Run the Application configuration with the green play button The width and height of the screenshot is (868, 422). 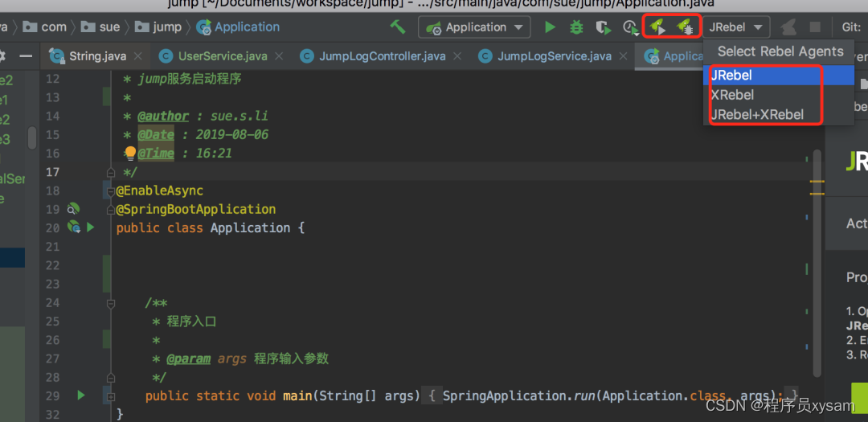pos(550,27)
